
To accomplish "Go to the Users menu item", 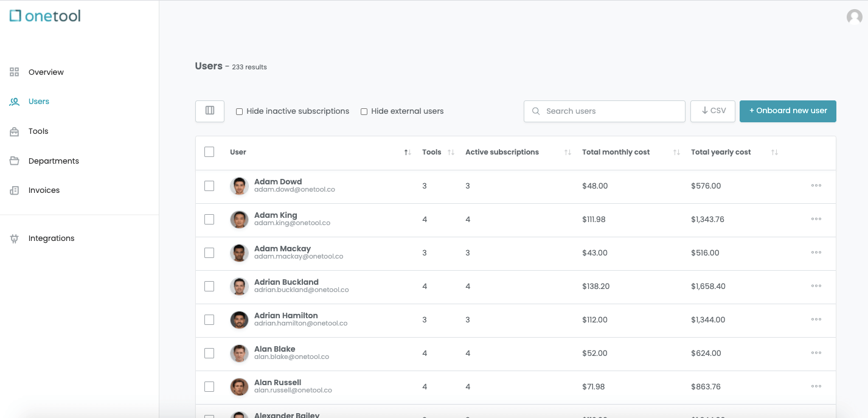I will click(x=39, y=102).
